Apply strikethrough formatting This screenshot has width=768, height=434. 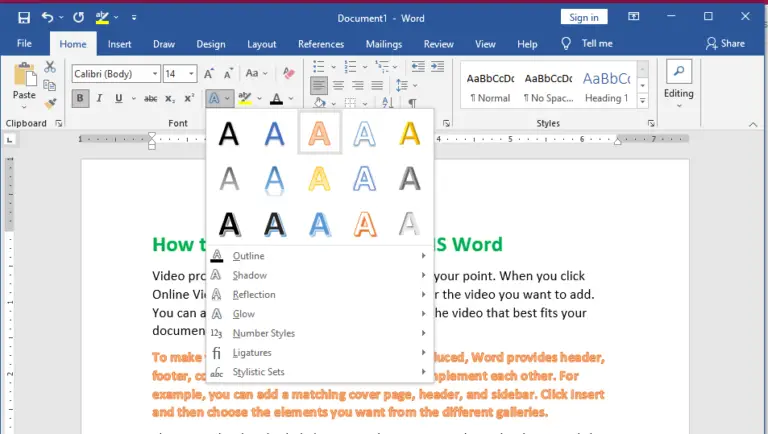pyautogui.click(x=150, y=98)
